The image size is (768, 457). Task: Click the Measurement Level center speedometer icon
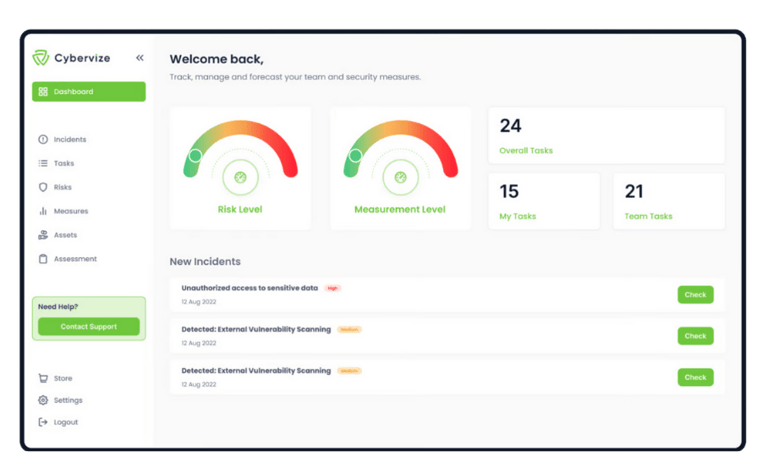pyautogui.click(x=400, y=177)
